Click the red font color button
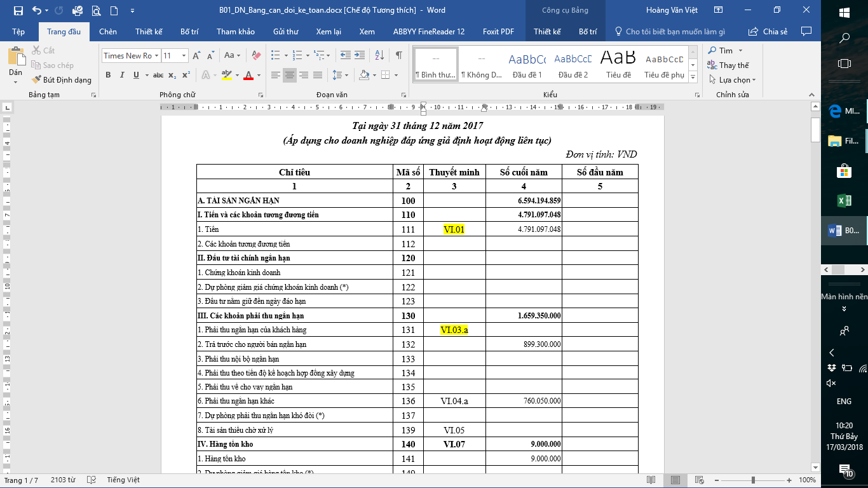The height and width of the screenshot is (488, 868). [x=247, y=75]
